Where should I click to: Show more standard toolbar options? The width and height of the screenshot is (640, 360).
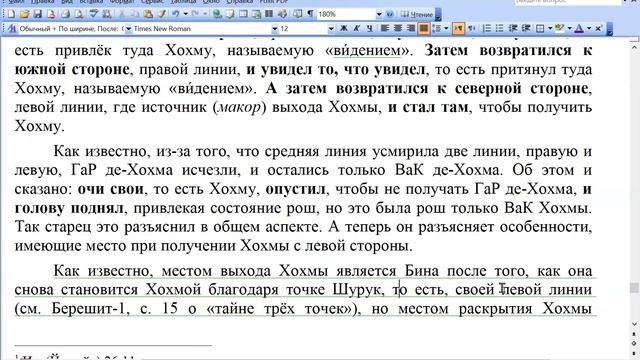(x=438, y=15)
